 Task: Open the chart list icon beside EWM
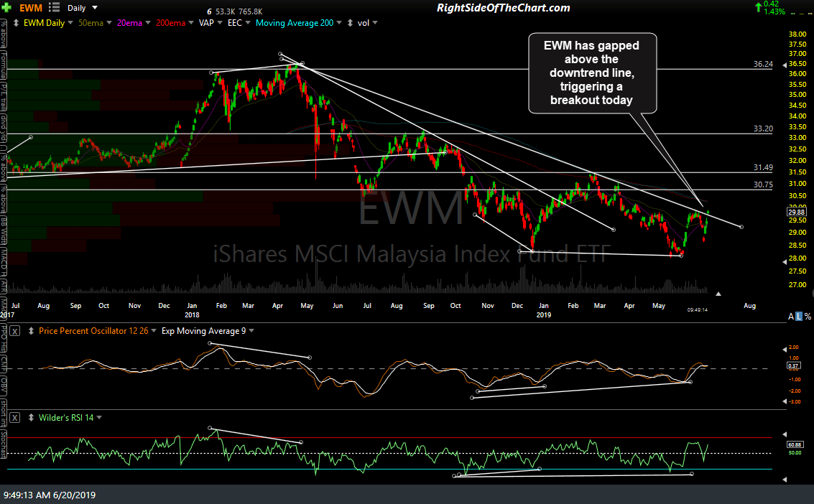pos(55,7)
